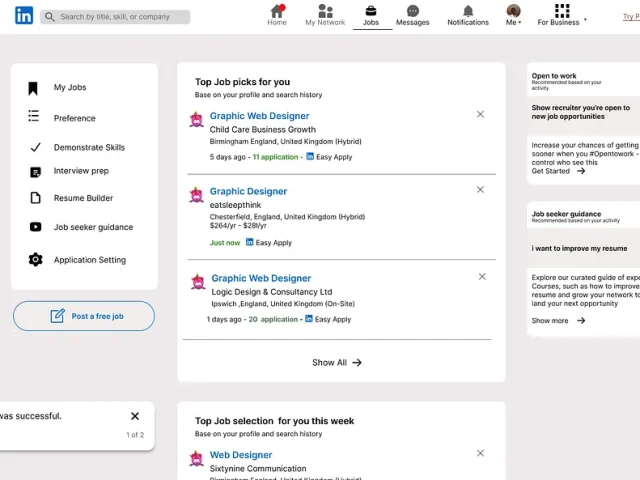Open Job seeker guidance in sidebar

click(x=93, y=227)
